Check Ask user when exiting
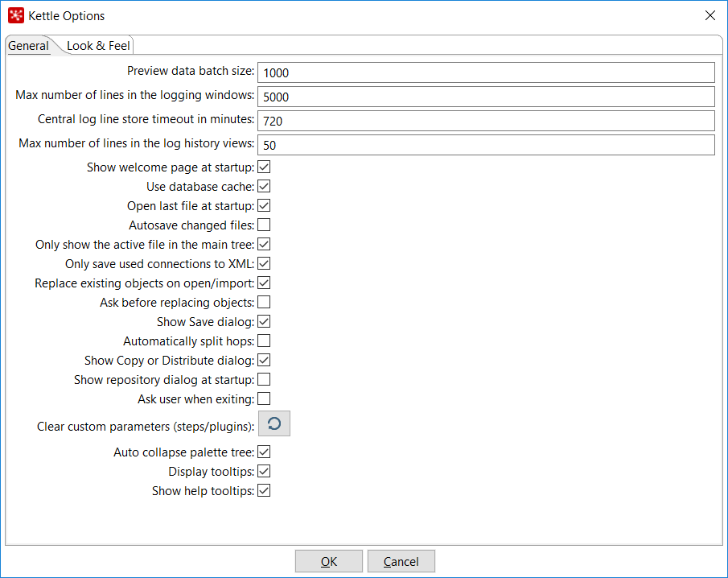 click(264, 399)
